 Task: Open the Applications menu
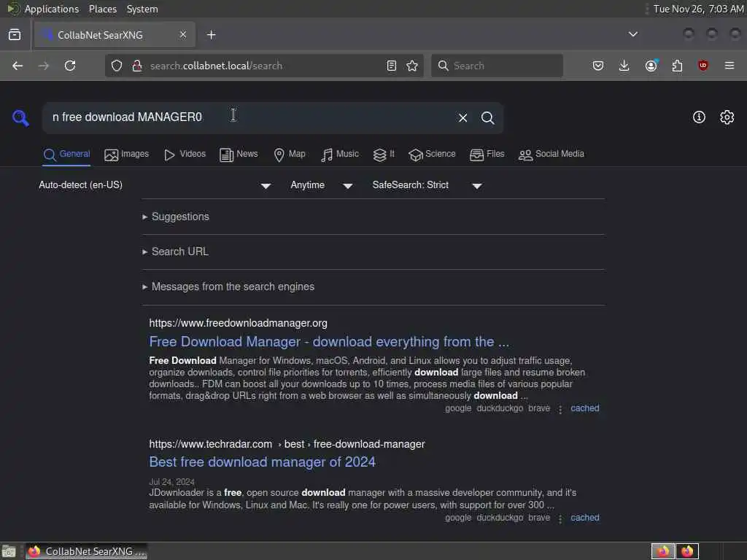click(x=52, y=9)
